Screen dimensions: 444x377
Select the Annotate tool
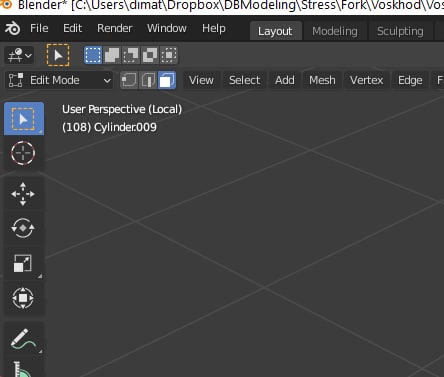click(x=23, y=339)
